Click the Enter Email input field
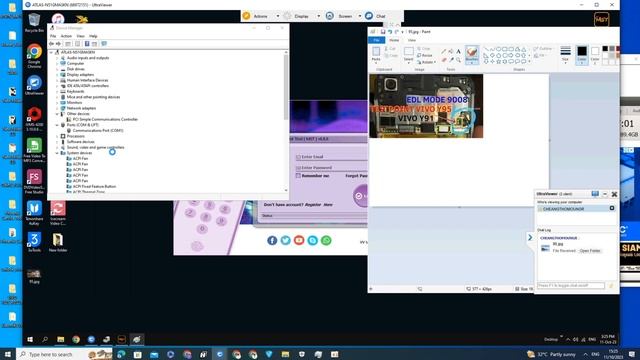 (x=331, y=157)
